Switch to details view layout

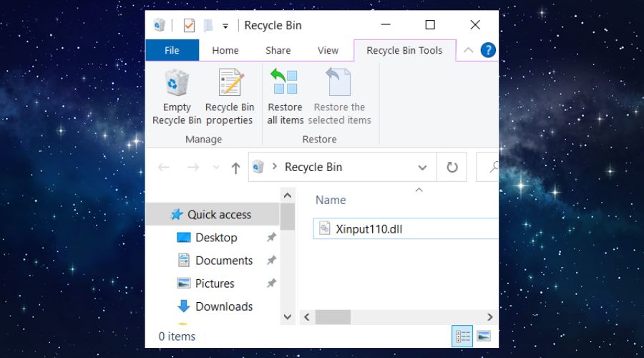tap(462, 337)
